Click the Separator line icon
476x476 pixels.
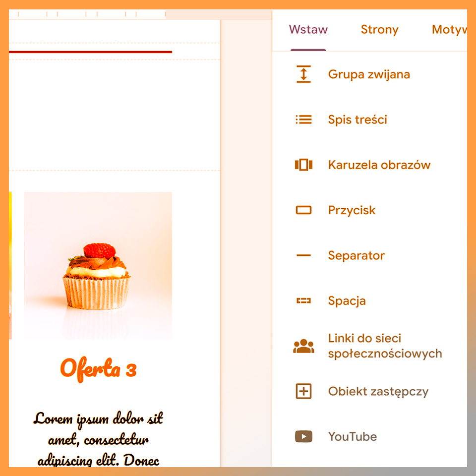click(x=303, y=255)
